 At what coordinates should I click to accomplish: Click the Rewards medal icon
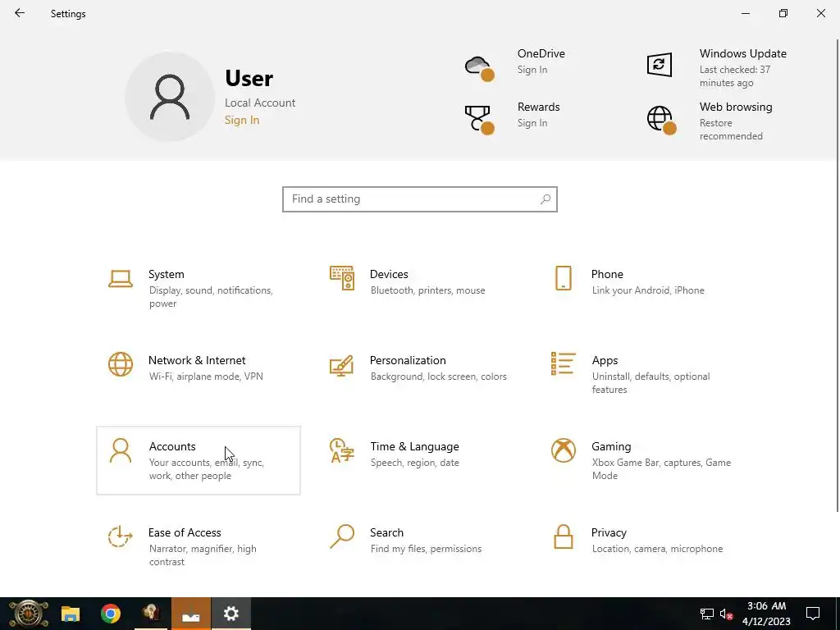click(x=479, y=120)
